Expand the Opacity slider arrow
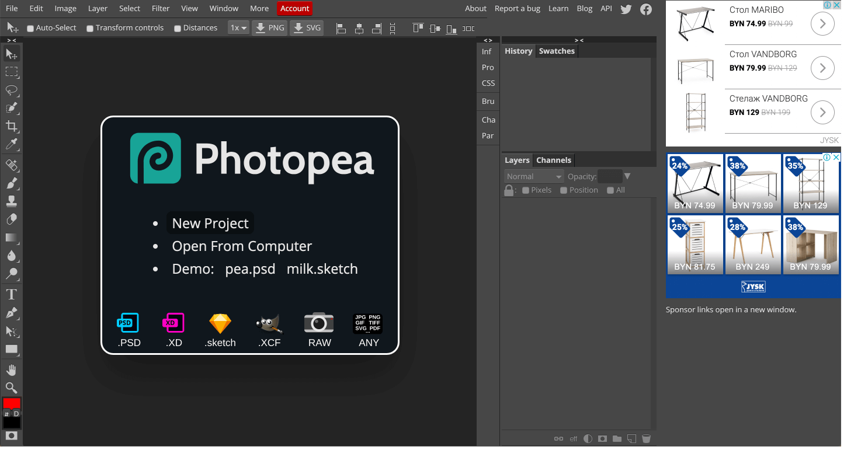The height and width of the screenshot is (450, 868). (627, 176)
